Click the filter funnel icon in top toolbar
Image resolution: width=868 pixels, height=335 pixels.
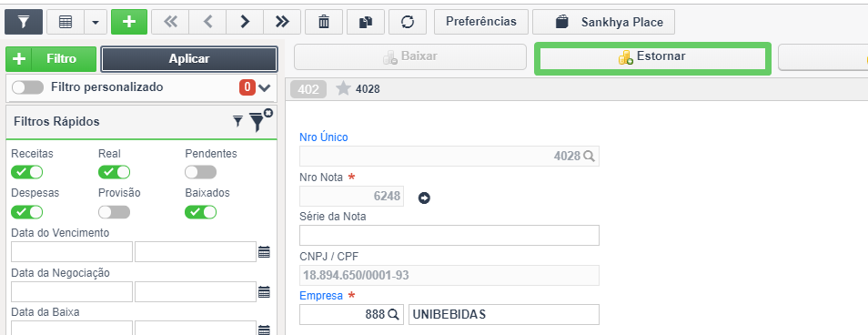pos(24,22)
